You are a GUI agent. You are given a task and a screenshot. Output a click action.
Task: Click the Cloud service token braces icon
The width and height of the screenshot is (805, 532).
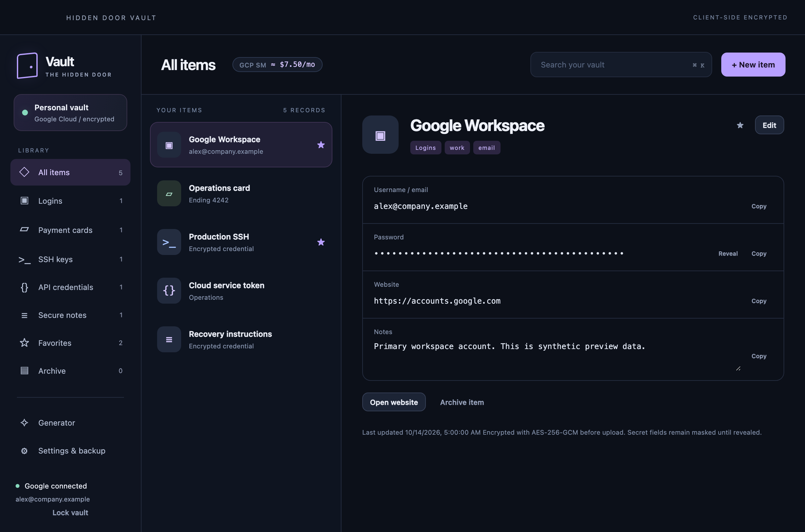(169, 291)
